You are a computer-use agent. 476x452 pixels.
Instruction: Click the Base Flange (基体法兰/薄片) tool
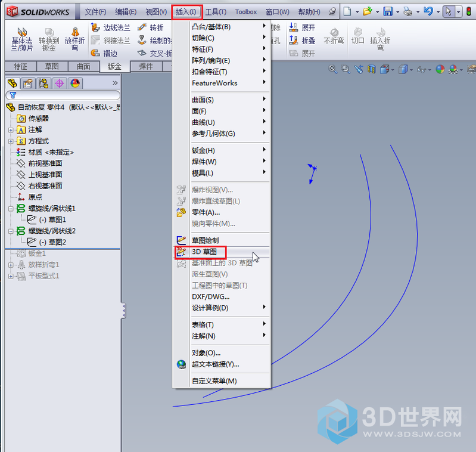coord(22,38)
